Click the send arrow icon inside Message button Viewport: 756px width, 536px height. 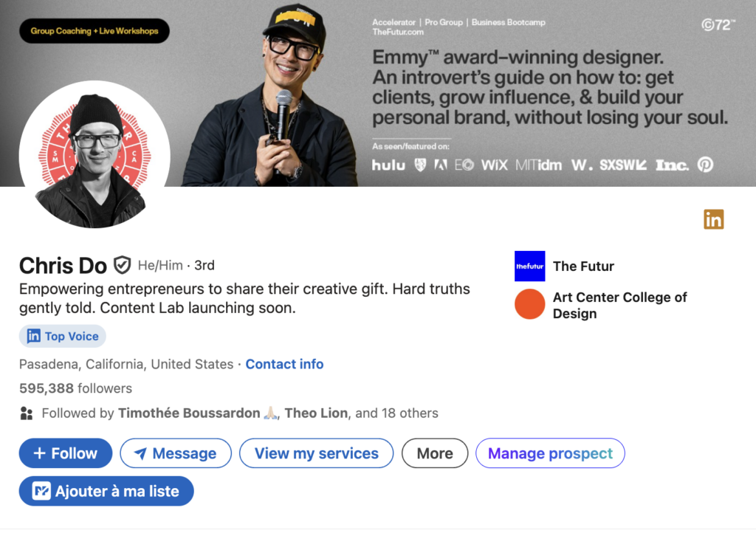141,453
